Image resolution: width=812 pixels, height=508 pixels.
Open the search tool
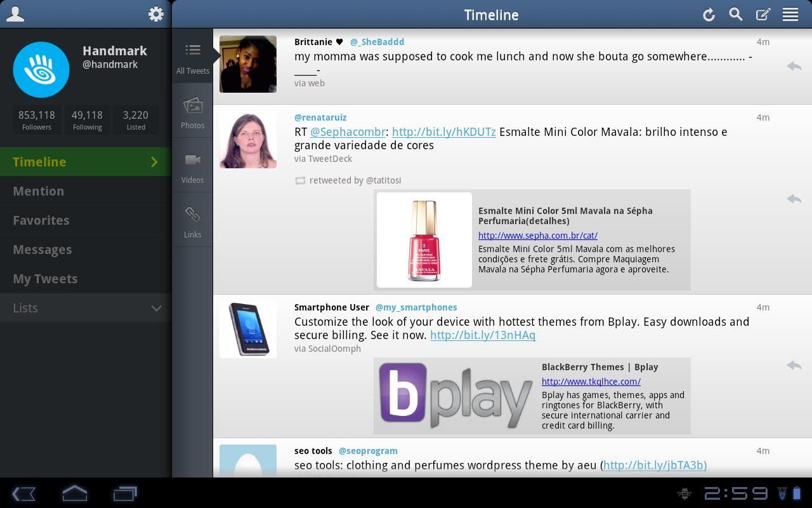click(736, 15)
